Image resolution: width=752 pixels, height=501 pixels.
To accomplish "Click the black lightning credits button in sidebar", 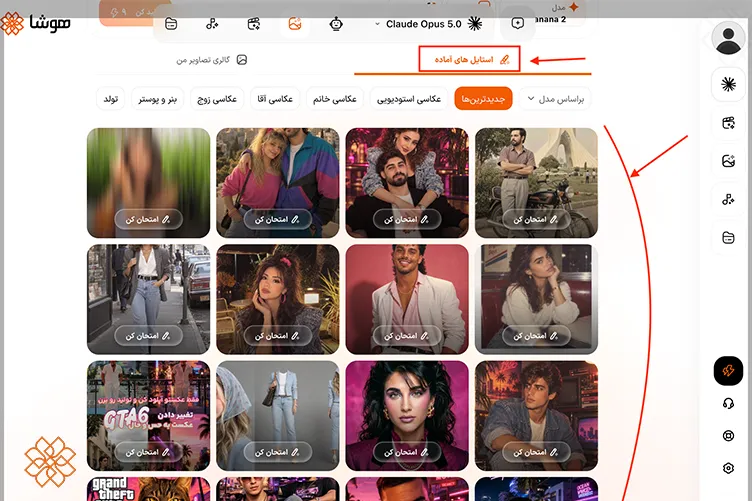I will 728,371.
